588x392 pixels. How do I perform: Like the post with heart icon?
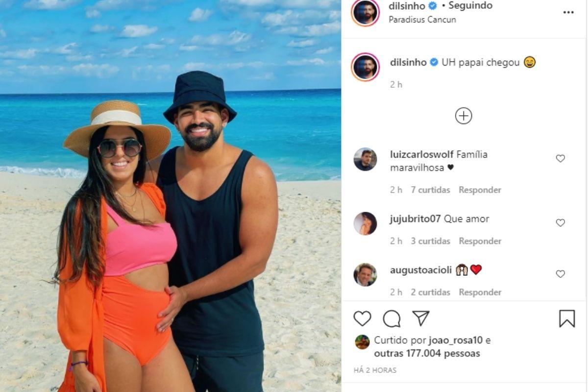tap(362, 318)
